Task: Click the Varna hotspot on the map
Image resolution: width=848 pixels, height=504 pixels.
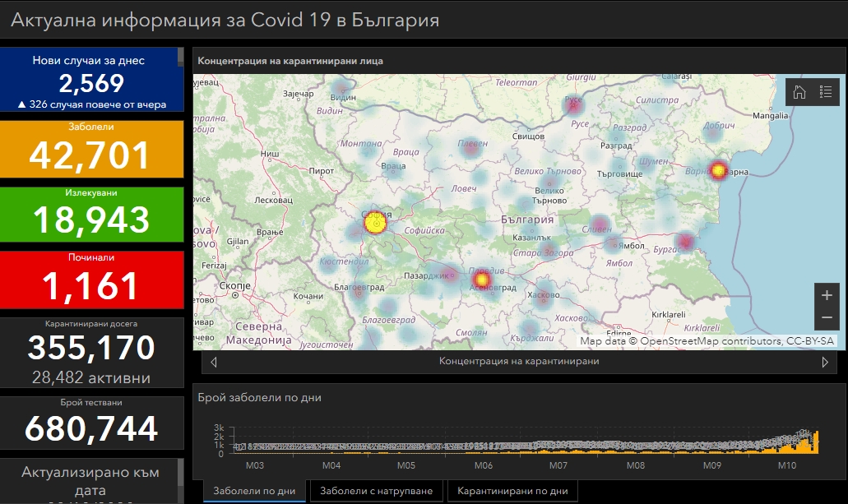Action: (x=718, y=170)
